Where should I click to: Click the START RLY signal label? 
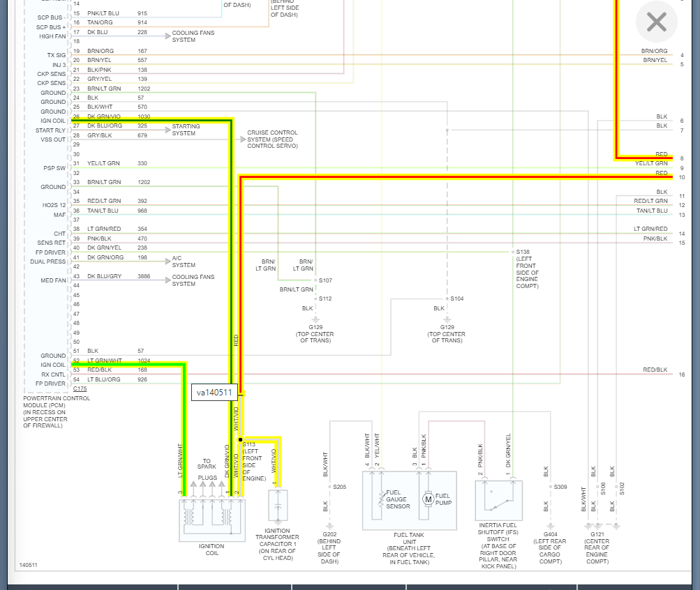point(50,130)
